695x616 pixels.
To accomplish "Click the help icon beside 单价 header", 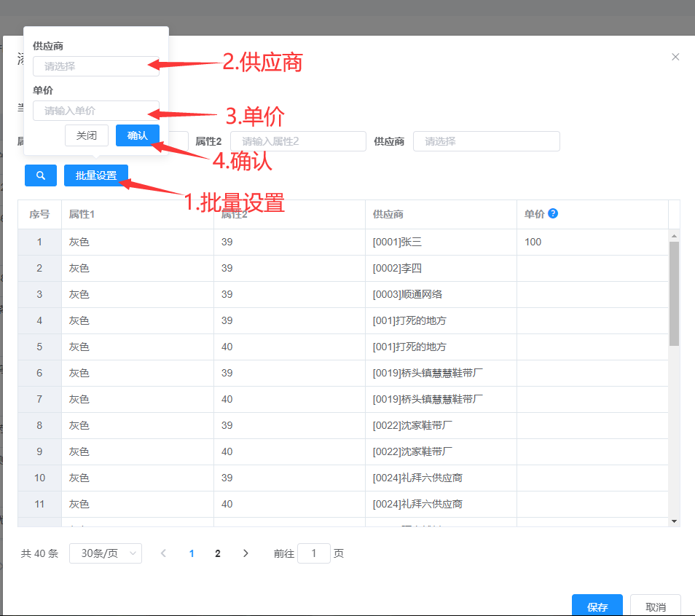I will (553, 213).
